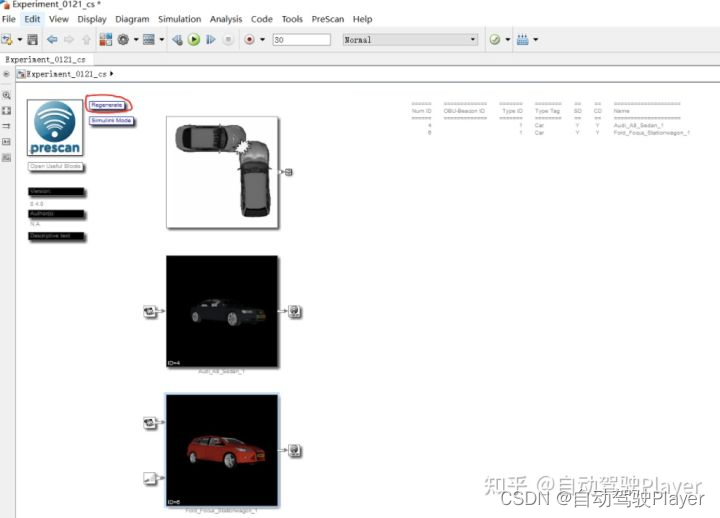Open the Diagram menu
720x518 pixels.
132,19
